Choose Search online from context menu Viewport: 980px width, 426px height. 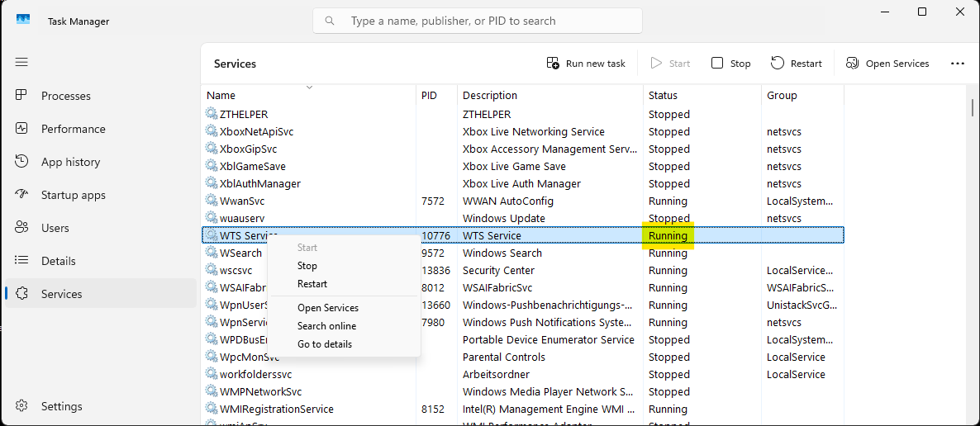(326, 326)
